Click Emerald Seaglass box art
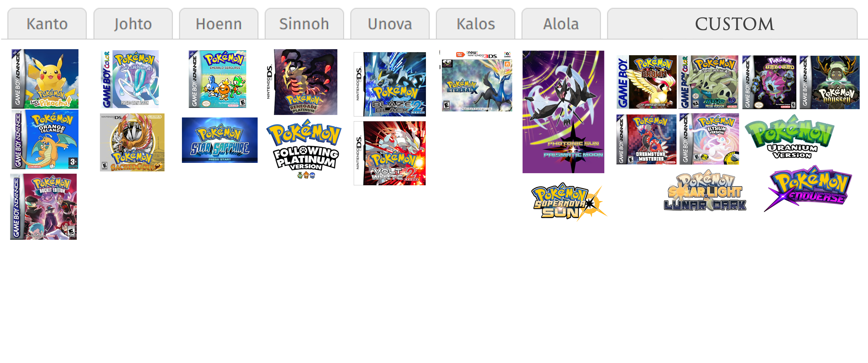This screenshot has height=363, width=868. click(217, 79)
